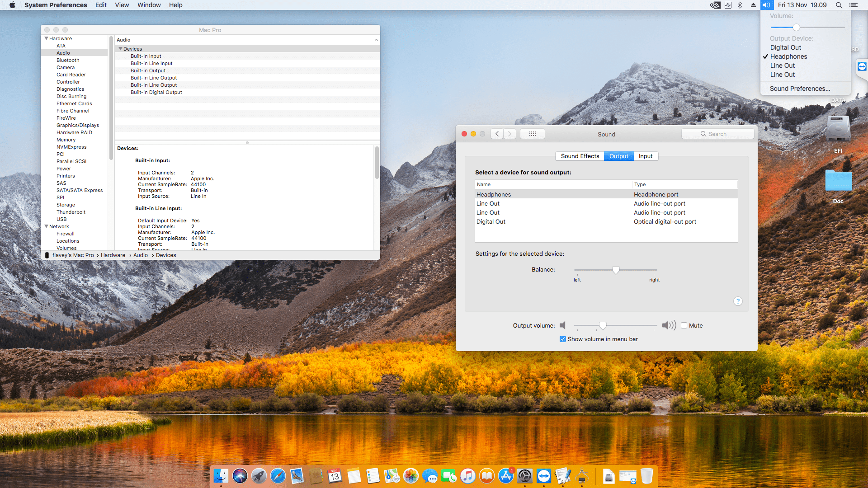Collapse the Network tree section
The width and height of the screenshot is (868, 488).
point(46,226)
